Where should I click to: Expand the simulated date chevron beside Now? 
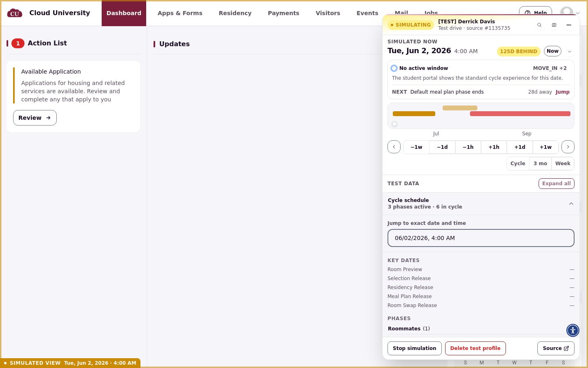tap(570, 52)
